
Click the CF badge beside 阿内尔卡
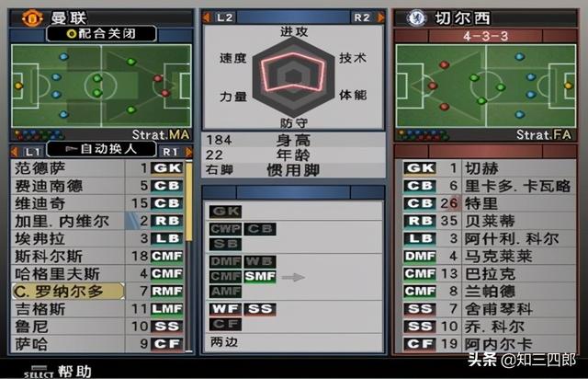click(420, 344)
